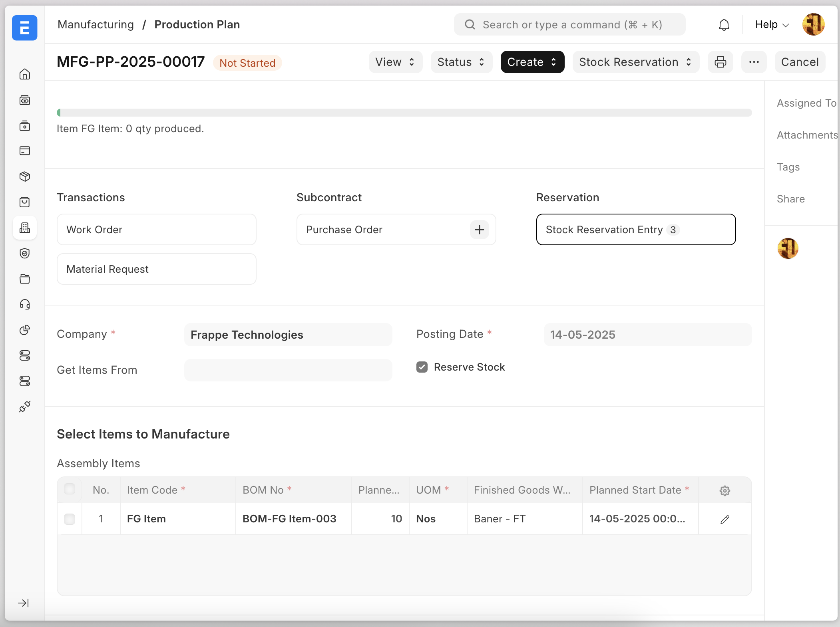Open the three-dots more options menu
The height and width of the screenshot is (627, 840).
click(x=754, y=62)
